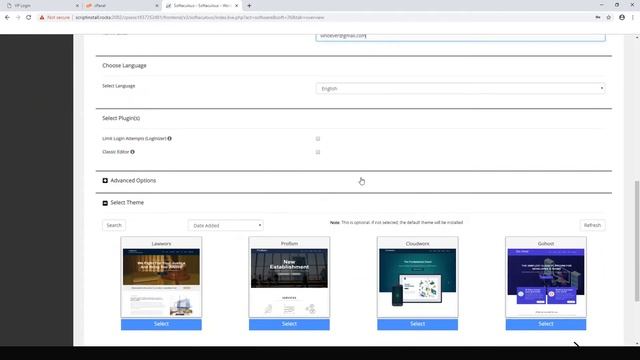The image size is (640, 360).
Task: Click the theme Refresh button
Action: [592, 225]
